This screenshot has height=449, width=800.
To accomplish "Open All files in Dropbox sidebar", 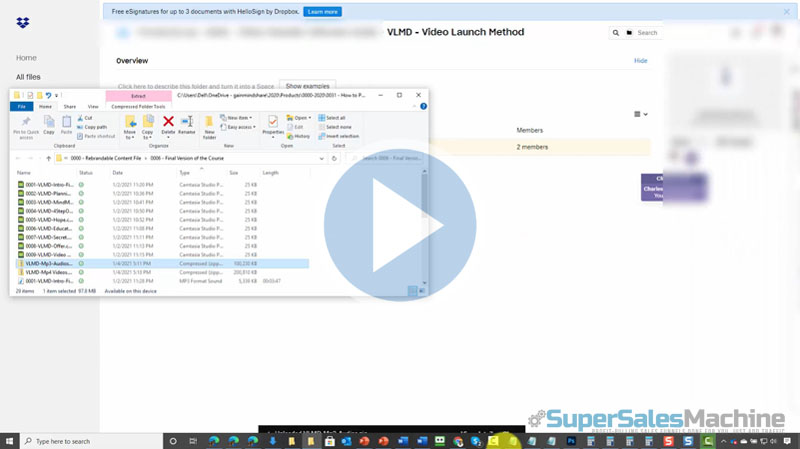I will coord(28,76).
